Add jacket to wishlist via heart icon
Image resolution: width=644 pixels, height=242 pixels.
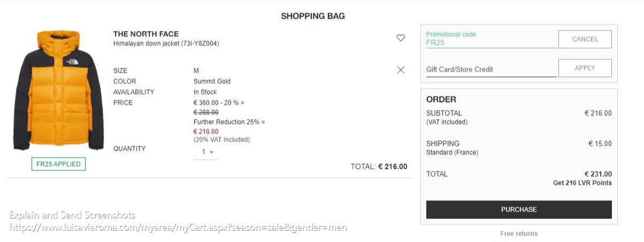point(401,38)
